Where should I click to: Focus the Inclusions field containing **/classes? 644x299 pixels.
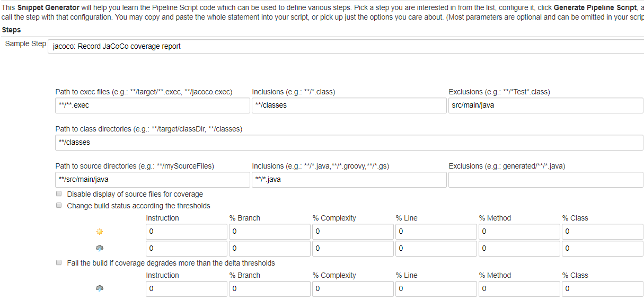[349, 105]
